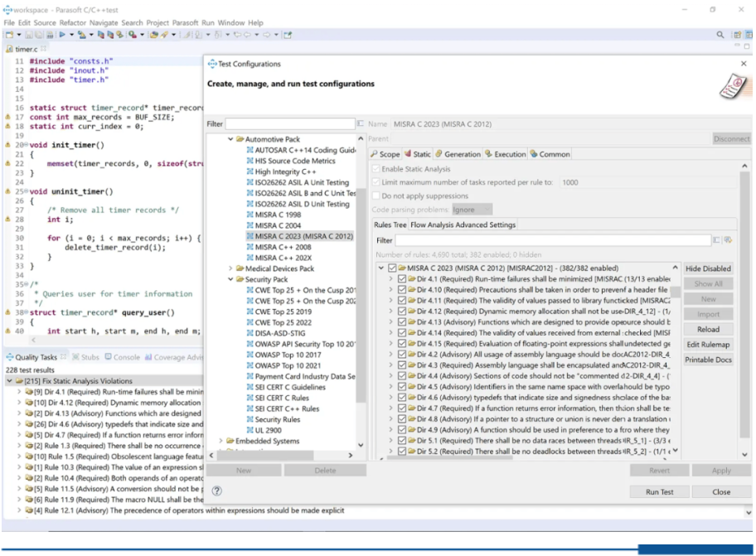Screen dimensions: 756x556
Task: Open the Run Tests dropdown arrow in toolbar
Action: [71, 35]
